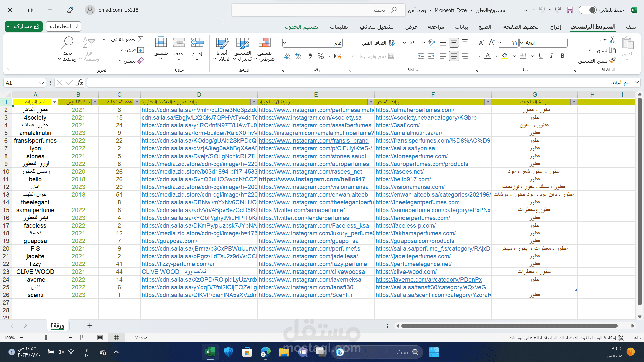Click the Save floppy disk icon
644x362 pixels.
tap(570, 10)
